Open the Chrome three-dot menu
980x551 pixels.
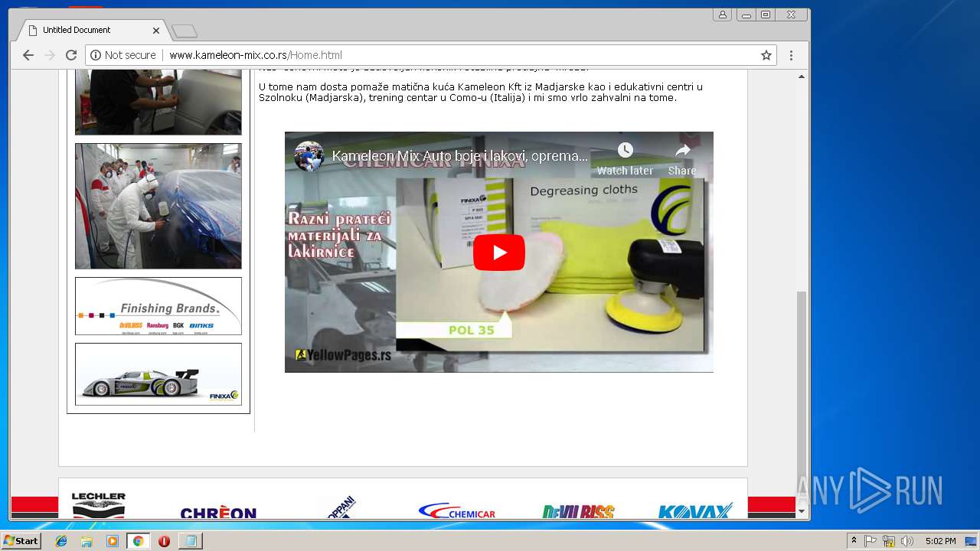click(x=791, y=55)
